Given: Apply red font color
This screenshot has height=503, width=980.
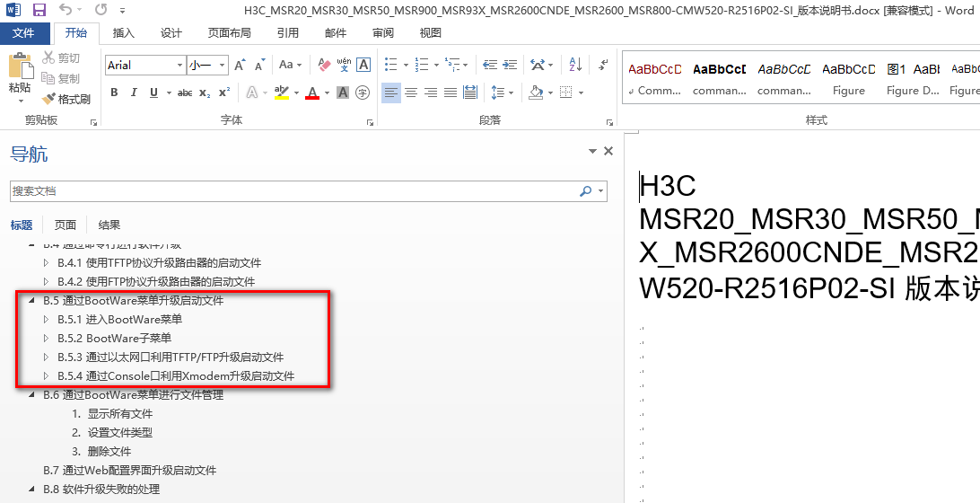Looking at the screenshot, I should pos(312,93).
